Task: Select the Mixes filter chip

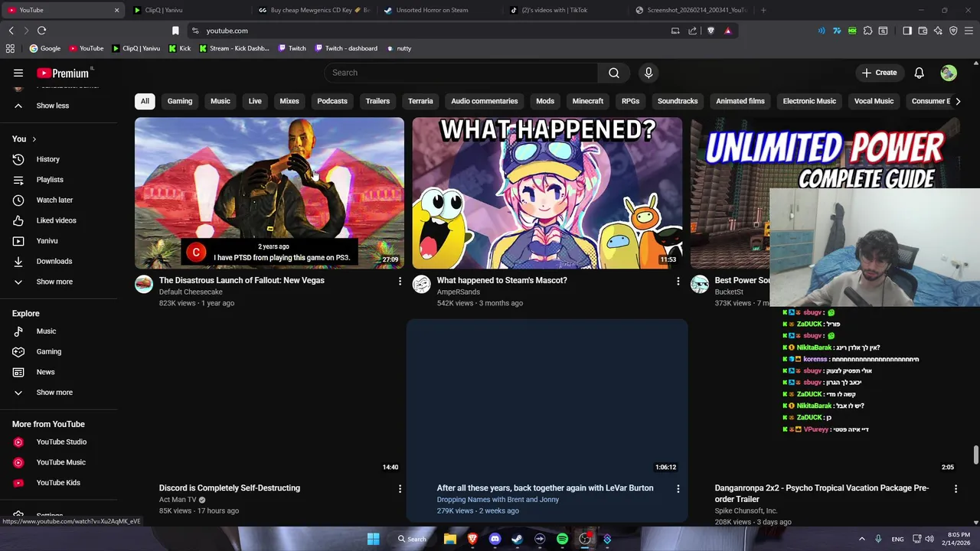Action: point(289,101)
